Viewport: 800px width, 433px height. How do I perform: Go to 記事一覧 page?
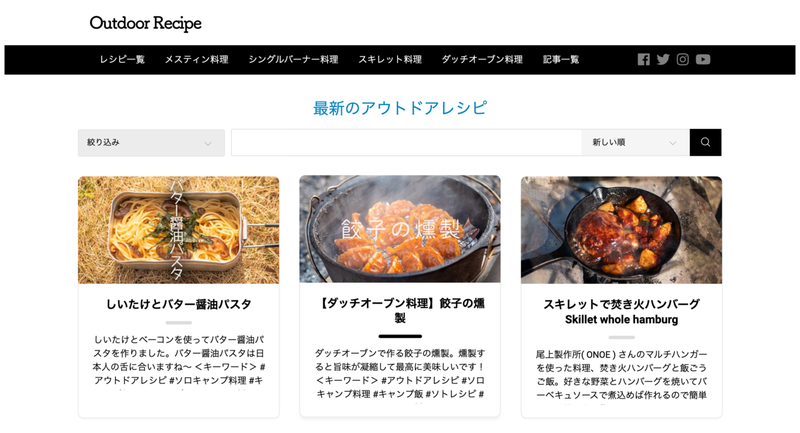coord(561,60)
